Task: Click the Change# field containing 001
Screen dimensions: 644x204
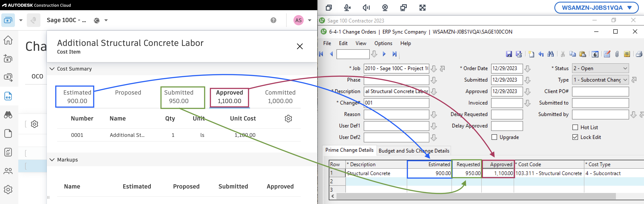Action: [396, 103]
